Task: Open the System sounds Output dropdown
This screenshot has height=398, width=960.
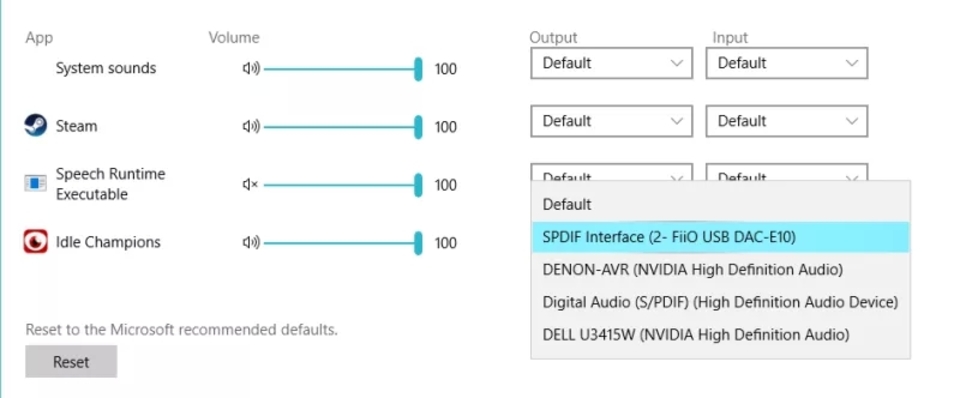Action: 612,63
